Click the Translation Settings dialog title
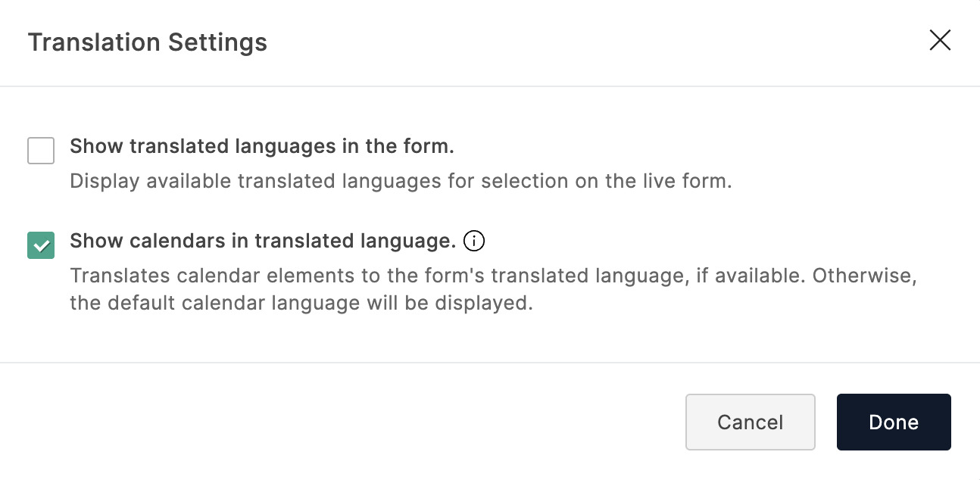 (148, 42)
